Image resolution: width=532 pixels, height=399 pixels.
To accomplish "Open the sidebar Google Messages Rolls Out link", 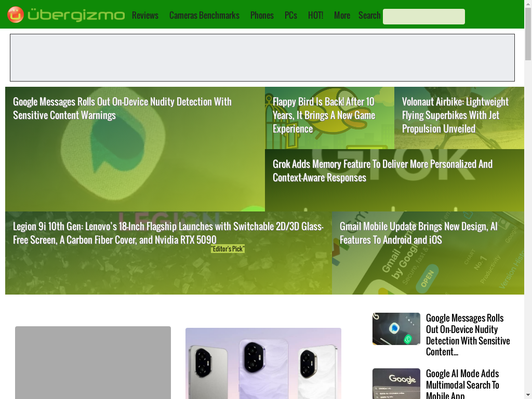I will (468, 335).
